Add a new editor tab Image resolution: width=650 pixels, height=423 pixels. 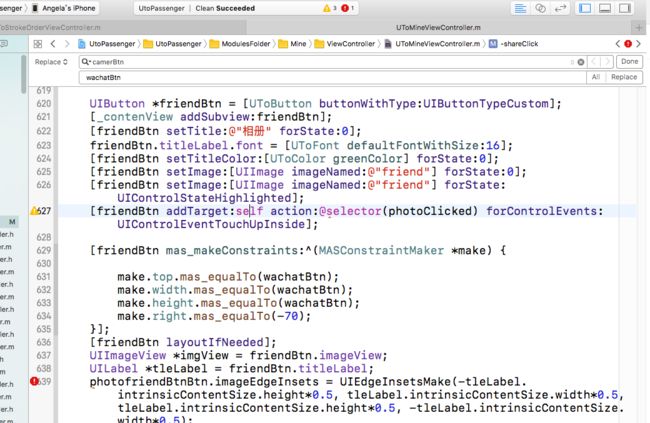(639, 28)
